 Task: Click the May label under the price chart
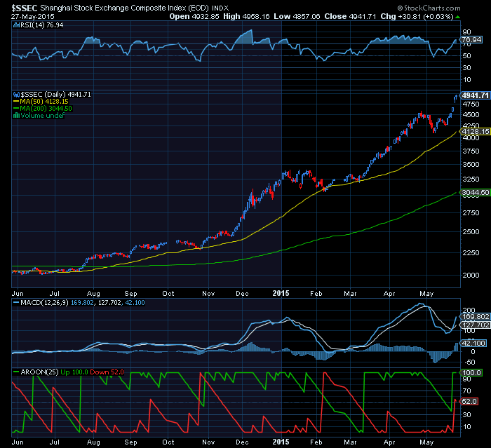[x=426, y=294]
